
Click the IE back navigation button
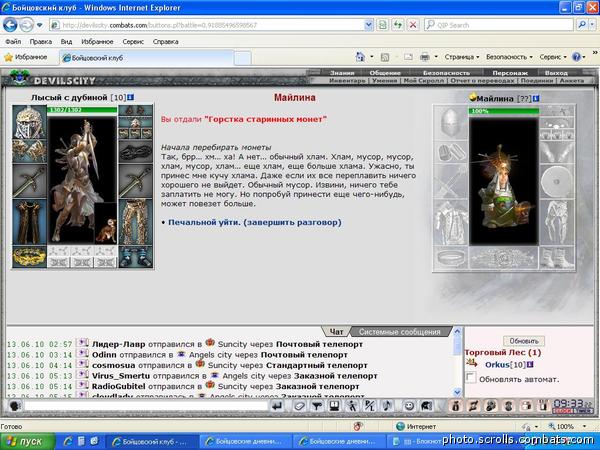click(10, 25)
